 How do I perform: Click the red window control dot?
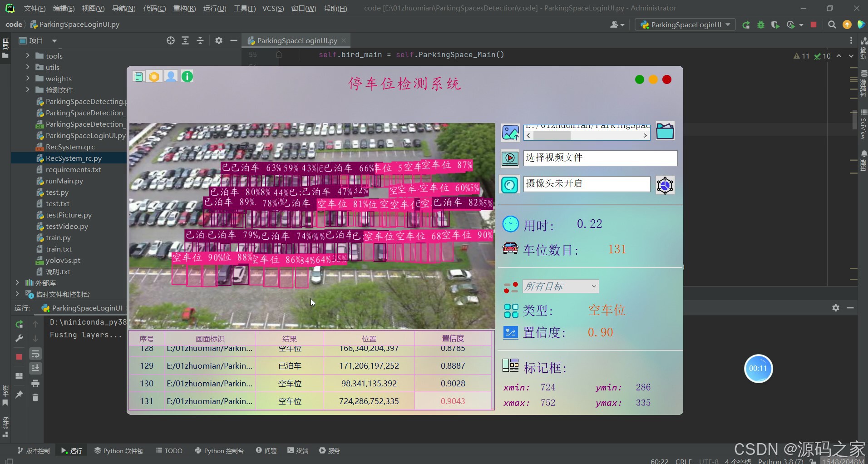click(667, 80)
